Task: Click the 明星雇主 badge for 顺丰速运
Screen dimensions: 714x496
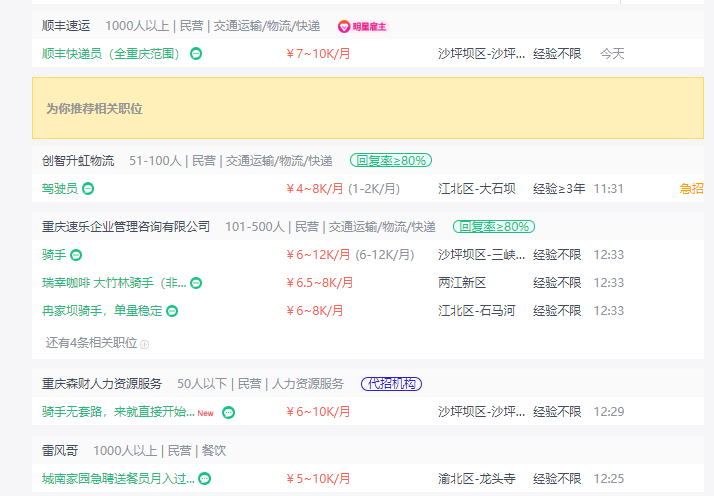Action: (362, 27)
